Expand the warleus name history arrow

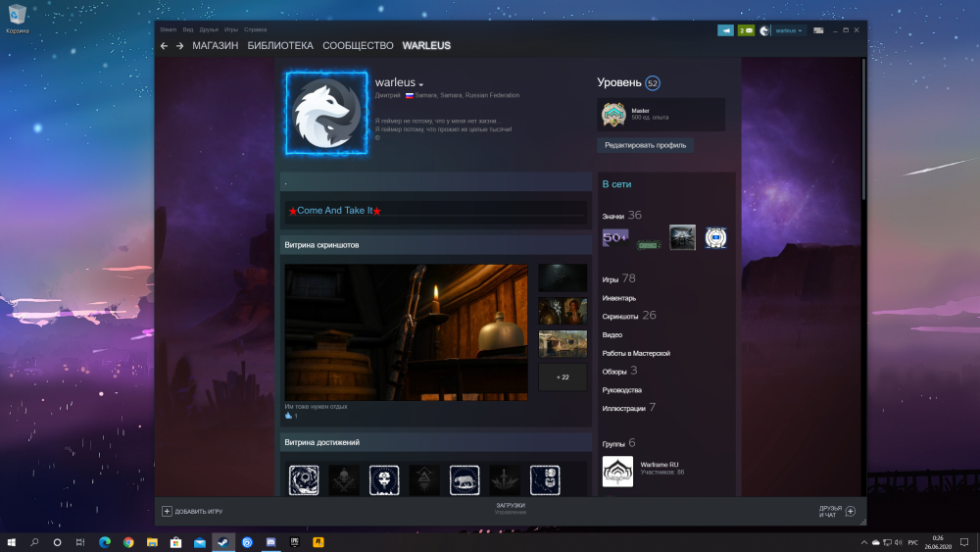421,84
